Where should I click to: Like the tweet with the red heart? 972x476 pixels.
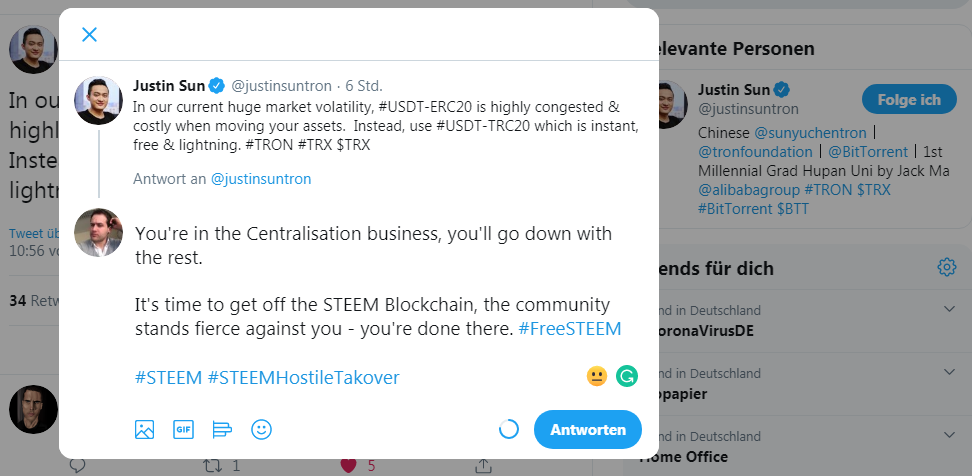click(349, 465)
